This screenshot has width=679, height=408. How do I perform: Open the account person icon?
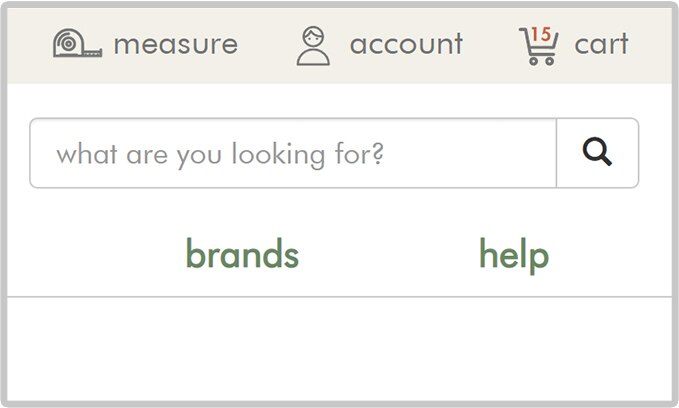click(313, 46)
